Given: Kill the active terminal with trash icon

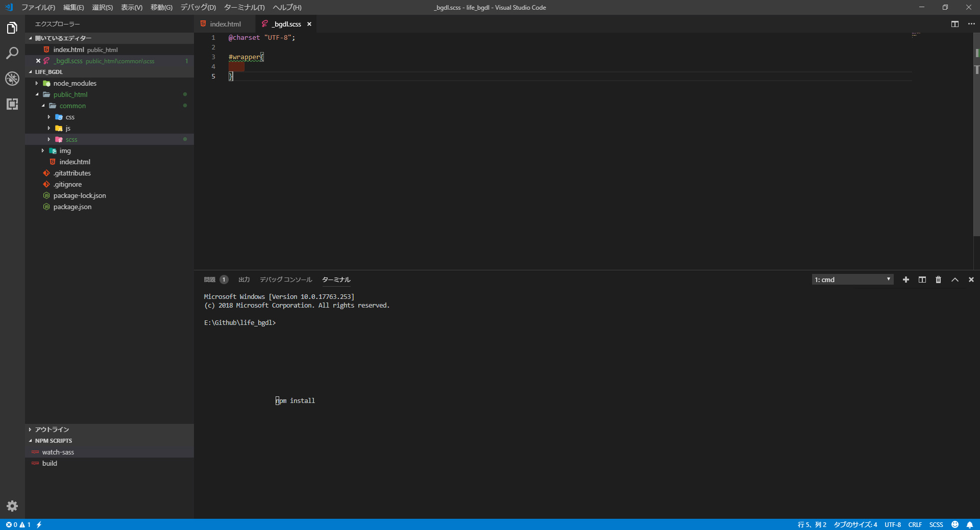Looking at the screenshot, I should point(938,280).
